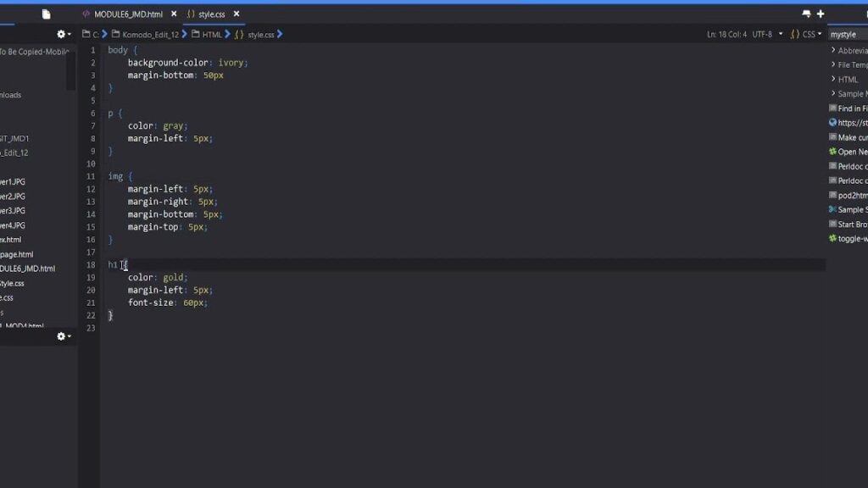This screenshot has width=868, height=488.
Task: Close the style.css tab
Action: (236, 14)
